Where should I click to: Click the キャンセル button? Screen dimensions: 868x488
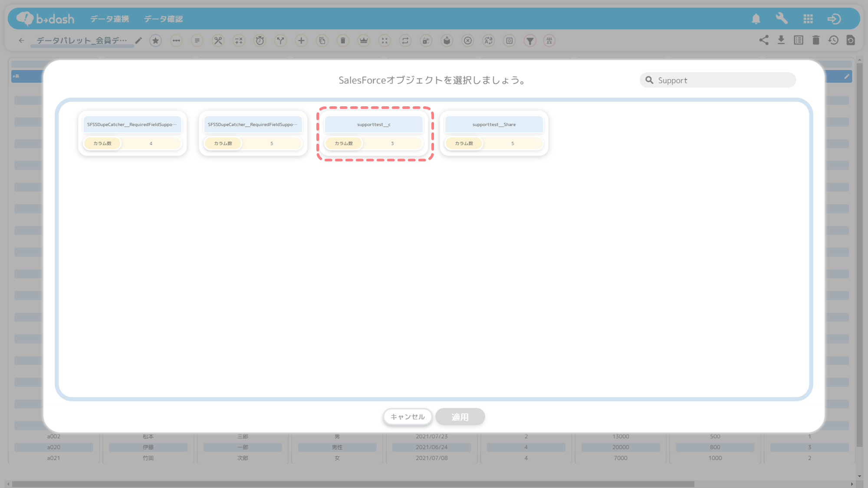pos(408,417)
